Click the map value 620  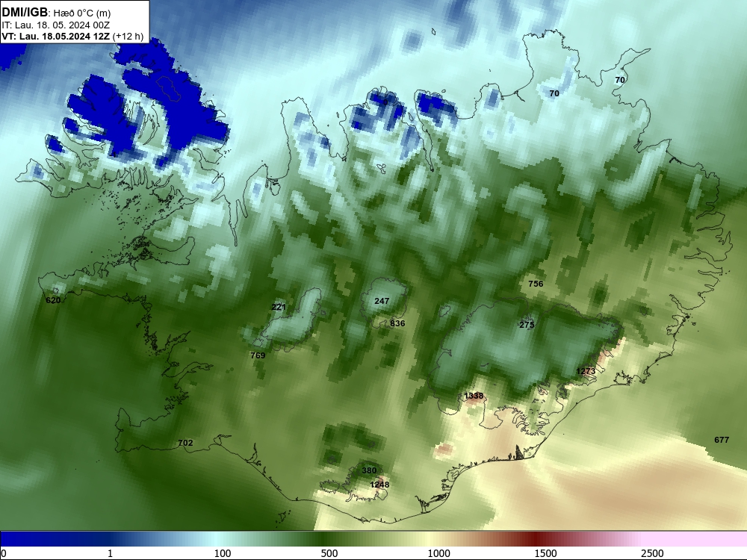point(53,300)
